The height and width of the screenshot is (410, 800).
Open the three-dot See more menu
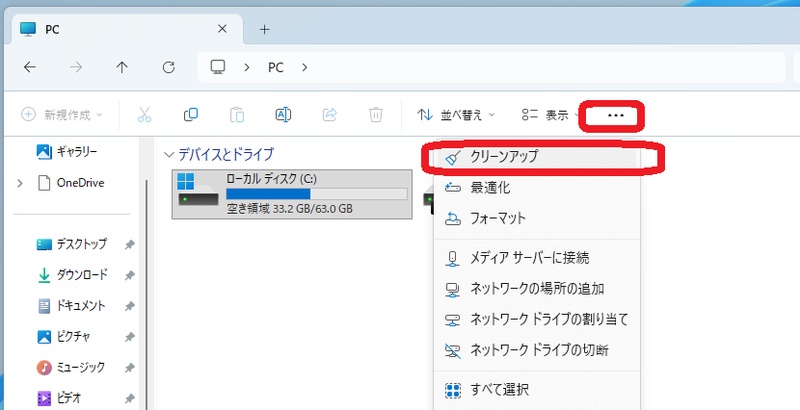[616, 116]
